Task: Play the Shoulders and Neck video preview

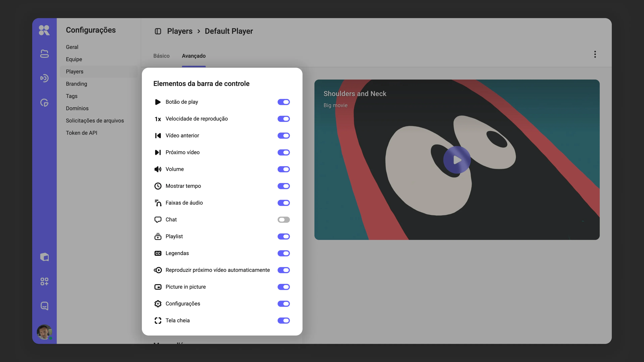Action: click(x=457, y=160)
